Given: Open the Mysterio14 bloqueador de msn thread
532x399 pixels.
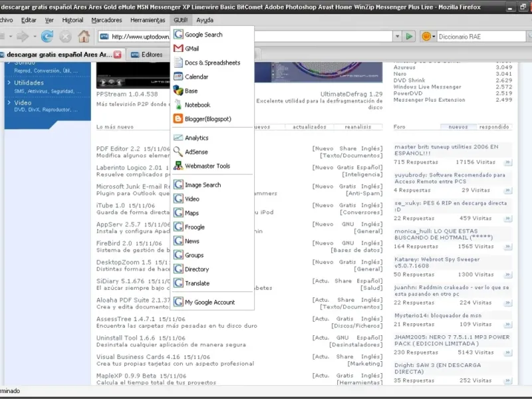Looking at the screenshot, I should [x=438, y=315].
